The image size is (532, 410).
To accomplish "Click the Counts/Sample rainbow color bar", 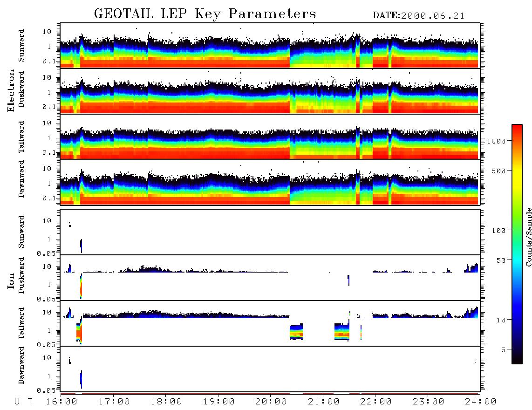I will point(517,244).
